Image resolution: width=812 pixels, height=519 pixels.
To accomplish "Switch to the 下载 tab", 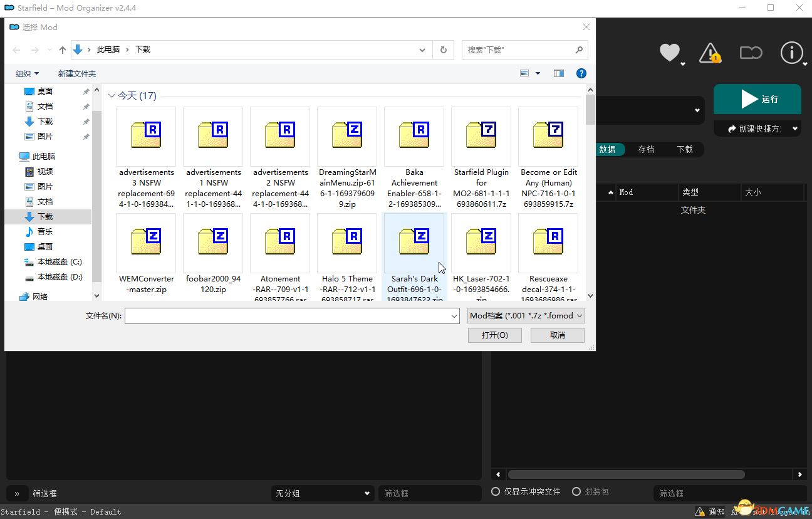I will coord(685,149).
